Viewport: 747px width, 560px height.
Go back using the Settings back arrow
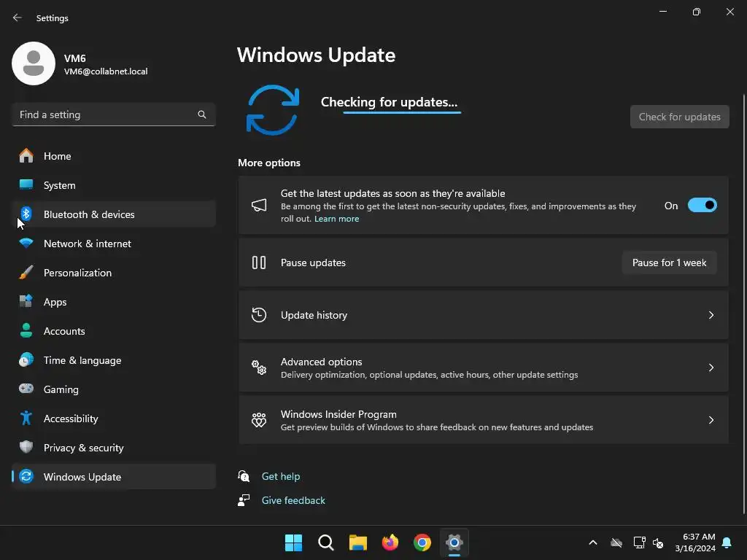[x=18, y=17]
